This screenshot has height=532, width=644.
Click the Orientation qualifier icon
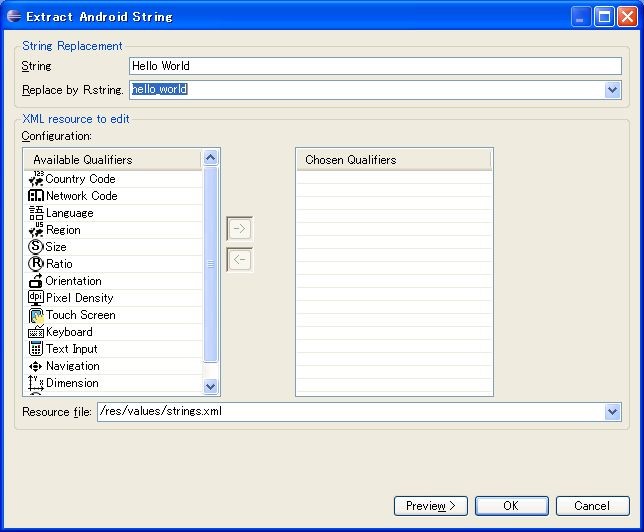point(36,281)
